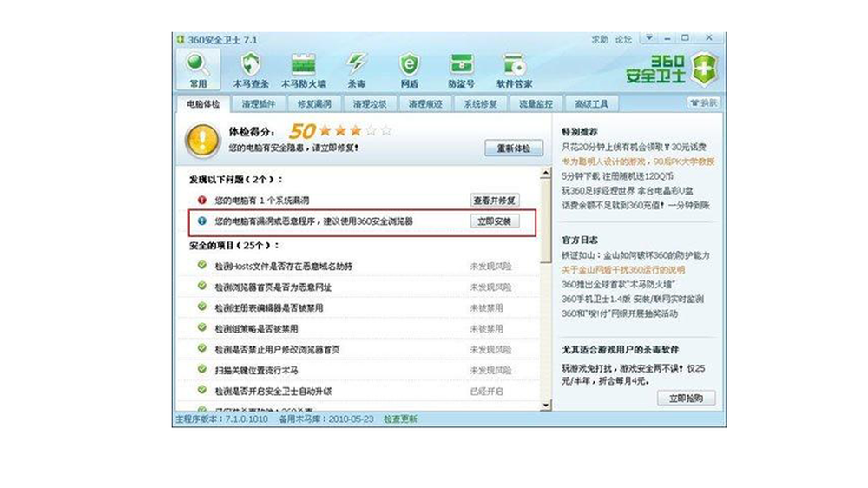Viewport: 868px width, 488px height.
Task: Switch to the 高级工具 tab
Action: coord(590,103)
